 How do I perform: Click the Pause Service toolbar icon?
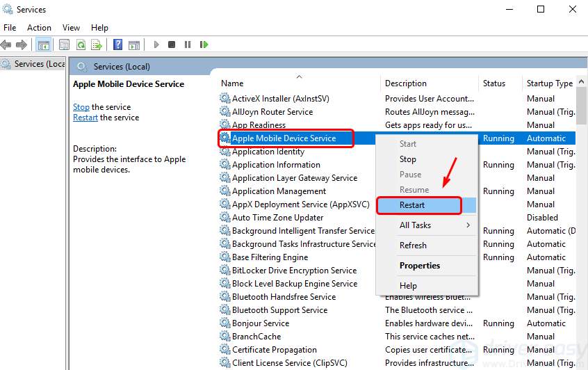[x=188, y=45]
